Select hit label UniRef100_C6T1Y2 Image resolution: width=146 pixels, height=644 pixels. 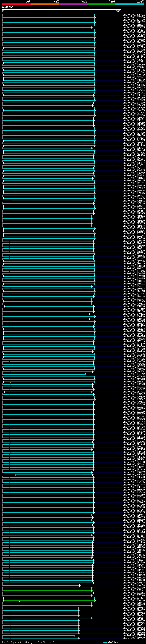pyautogui.click(x=134, y=77)
